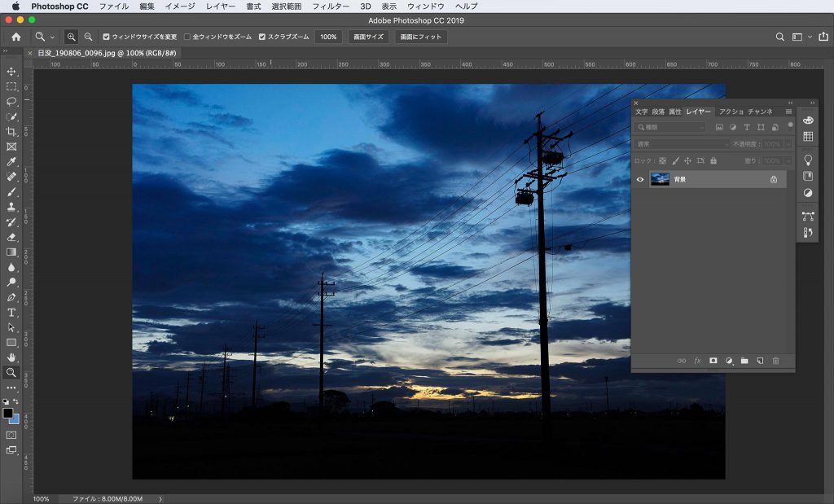Select the Brush tool

pos(11,192)
